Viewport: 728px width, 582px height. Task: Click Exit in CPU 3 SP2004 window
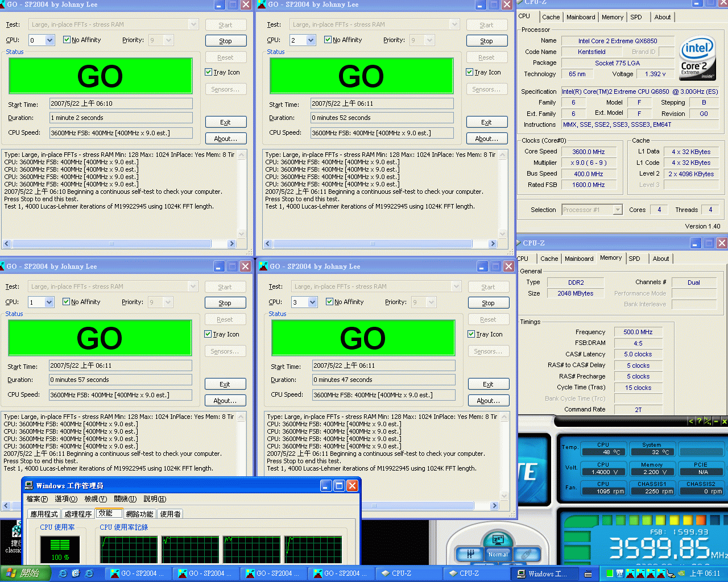click(489, 384)
